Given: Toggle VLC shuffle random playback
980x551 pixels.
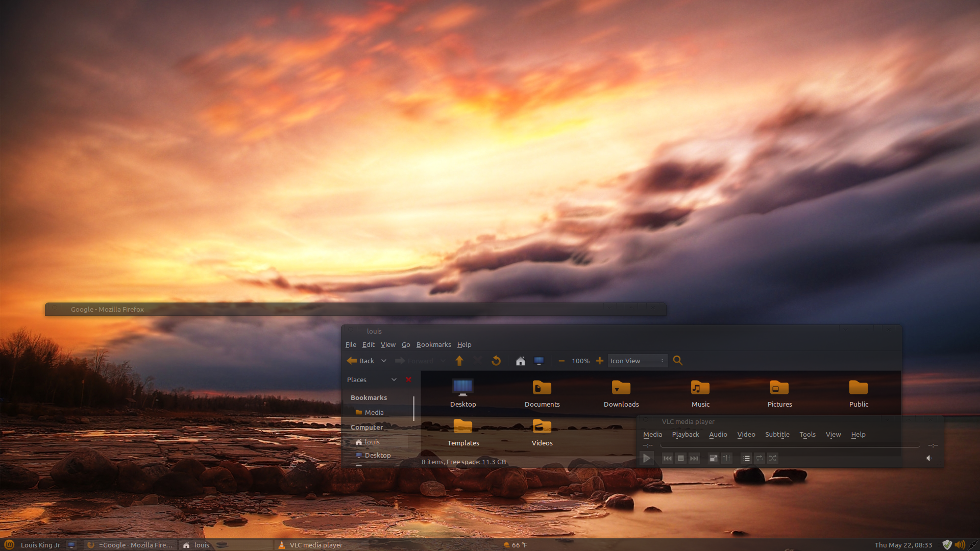Looking at the screenshot, I should pos(773,458).
